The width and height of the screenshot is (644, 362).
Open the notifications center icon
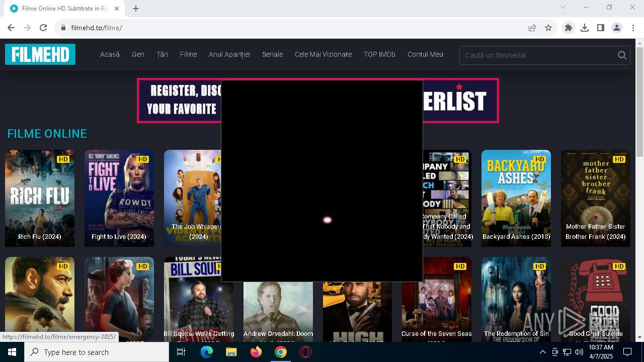627,352
